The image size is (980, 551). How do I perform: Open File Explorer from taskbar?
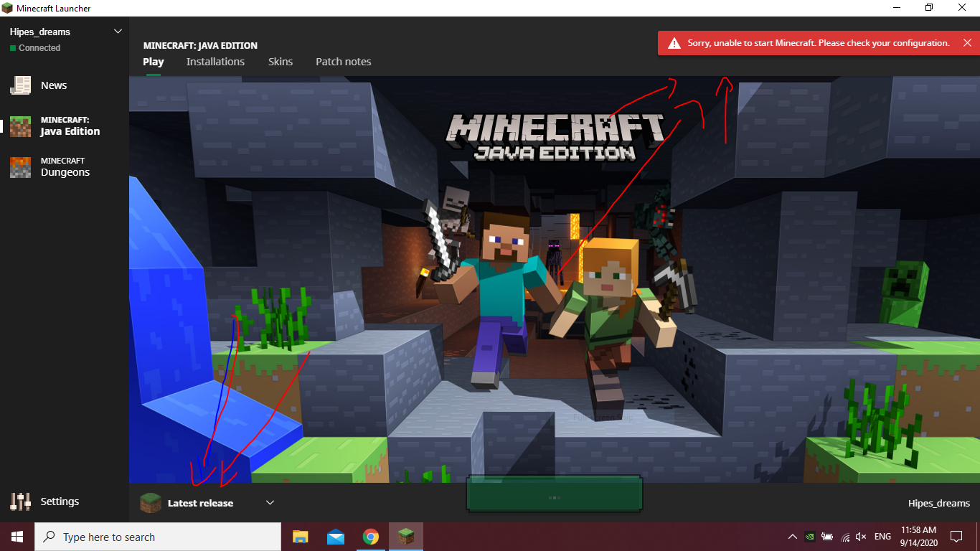pos(300,537)
